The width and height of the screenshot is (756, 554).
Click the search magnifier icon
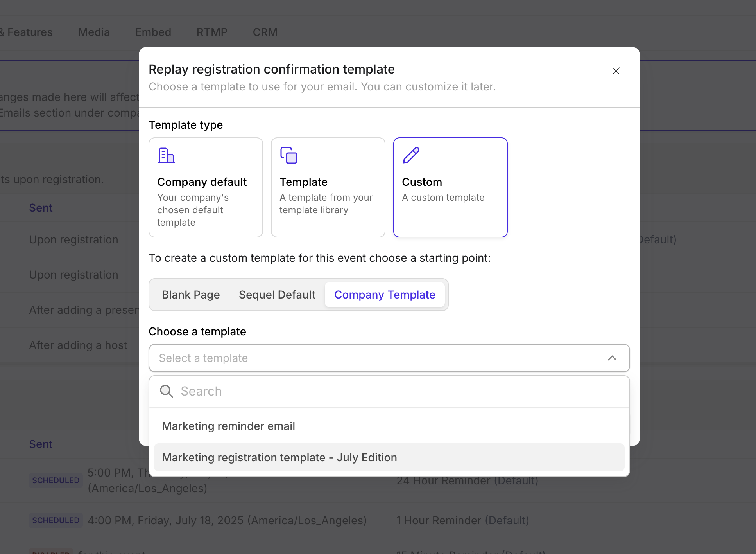[x=167, y=391]
